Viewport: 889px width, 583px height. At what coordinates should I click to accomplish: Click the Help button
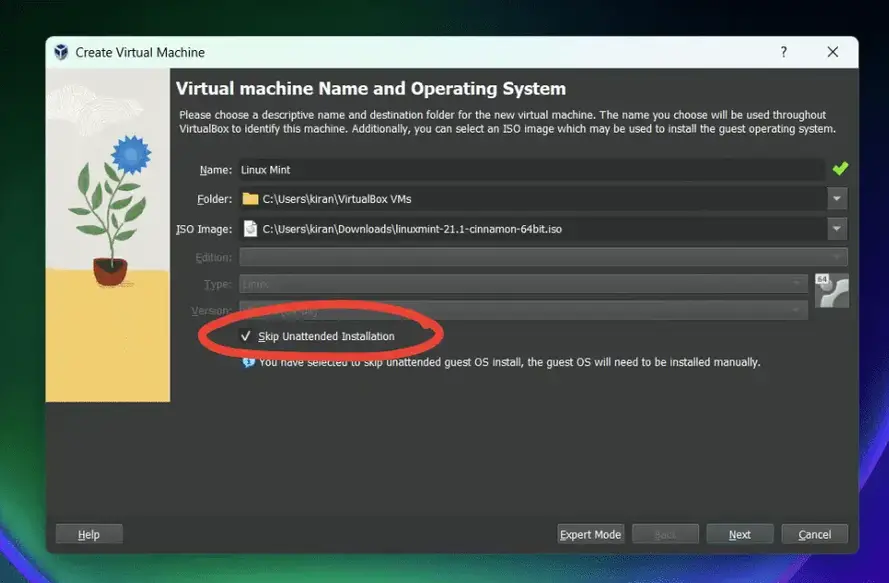click(89, 534)
